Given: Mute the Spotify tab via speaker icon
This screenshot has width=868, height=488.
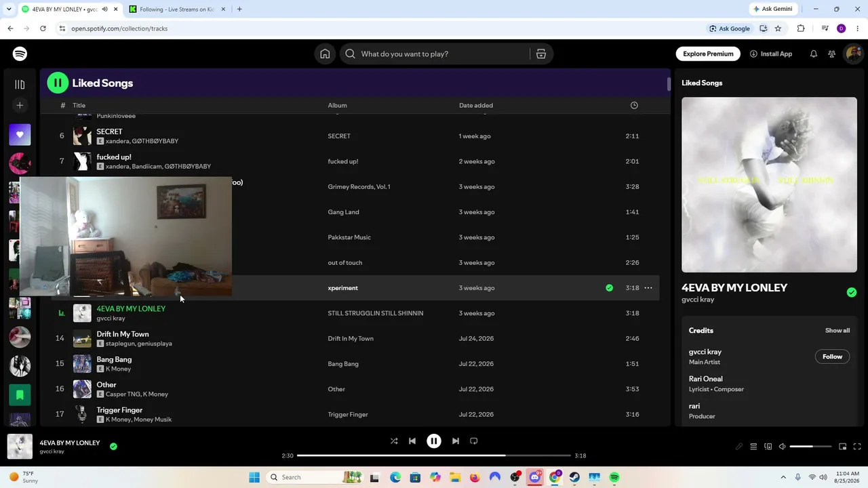Looking at the screenshot, I should [x=104, y=9].
